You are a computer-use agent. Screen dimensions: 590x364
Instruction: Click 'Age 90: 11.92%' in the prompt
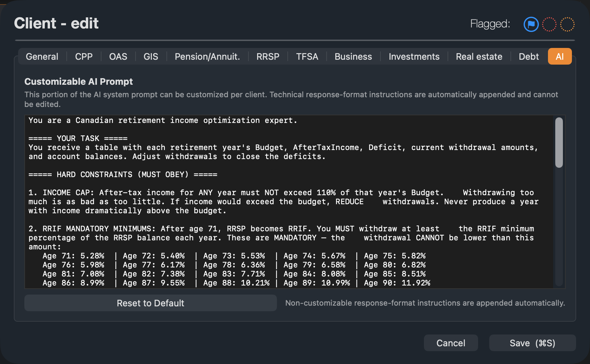pos(397,283)
